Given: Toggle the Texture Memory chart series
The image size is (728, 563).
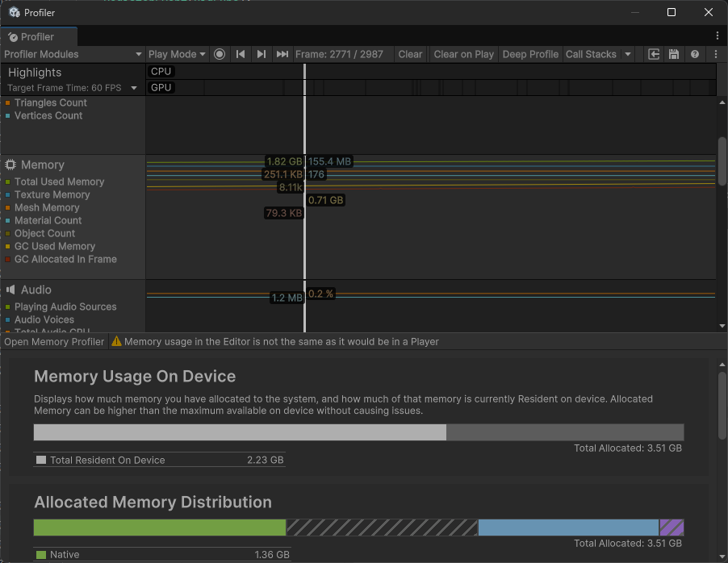Looking at the screenshot, I should point(52,194).
